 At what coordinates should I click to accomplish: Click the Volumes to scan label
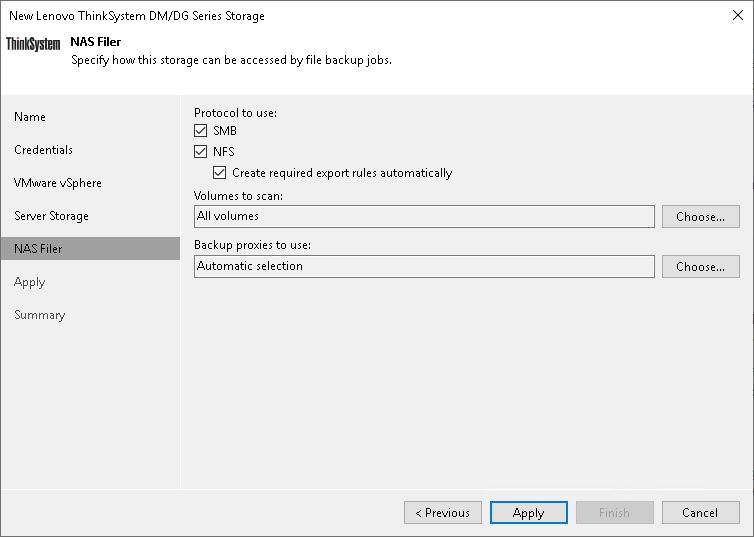point(239,196)
